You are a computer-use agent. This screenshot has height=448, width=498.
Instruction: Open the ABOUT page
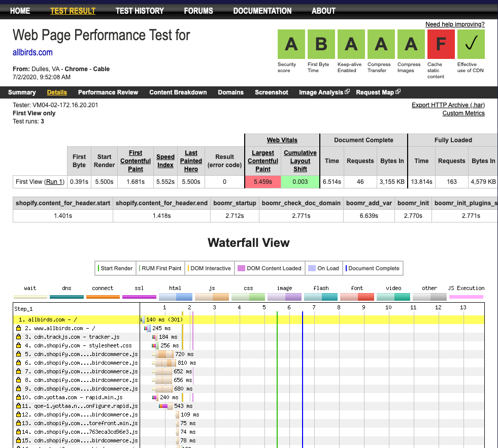tap(323, 11)
